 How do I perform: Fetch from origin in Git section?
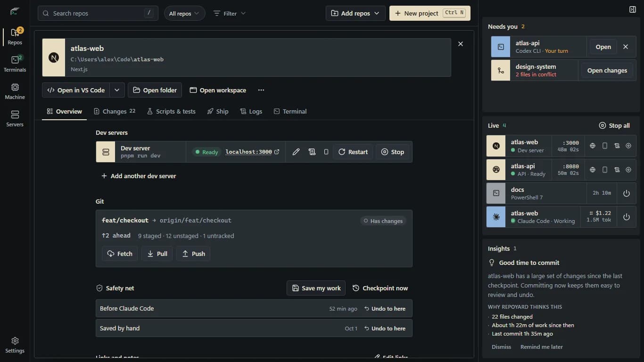(x=120, y=254)
